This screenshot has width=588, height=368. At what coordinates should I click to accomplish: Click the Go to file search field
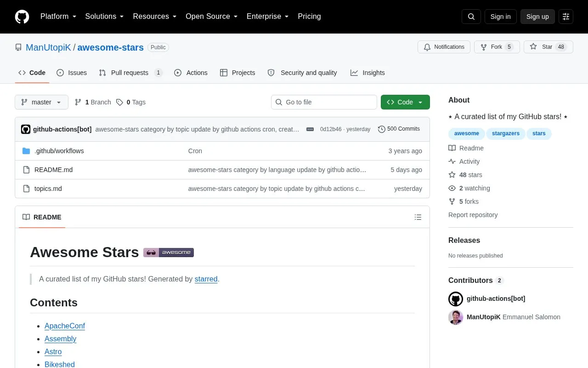click(324, 102)
